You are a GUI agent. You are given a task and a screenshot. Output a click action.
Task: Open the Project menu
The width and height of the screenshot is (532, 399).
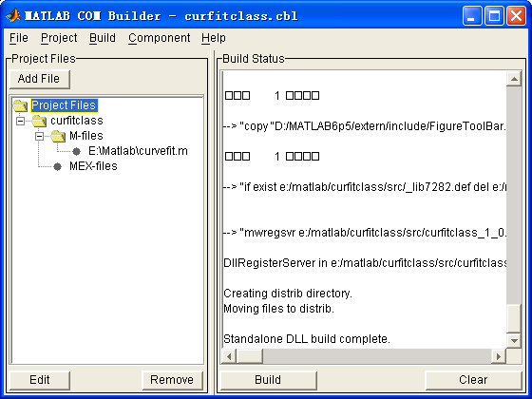(59, 38)
